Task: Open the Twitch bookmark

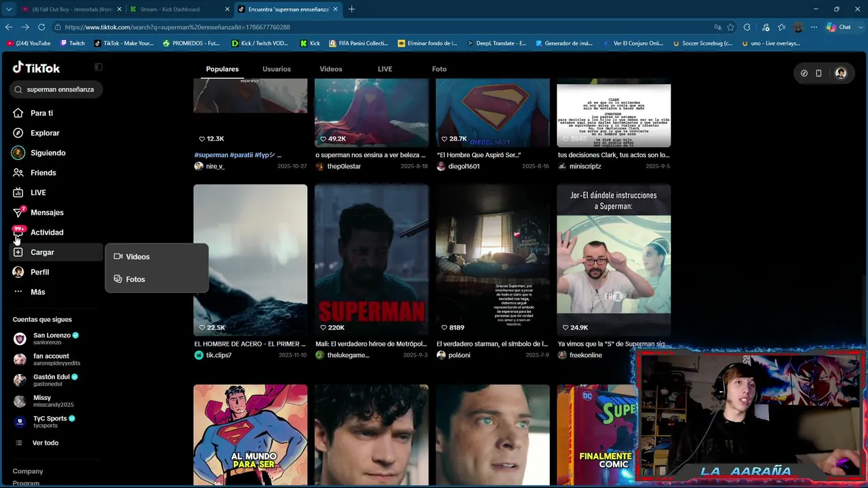Action: click(x=73, y=43)
